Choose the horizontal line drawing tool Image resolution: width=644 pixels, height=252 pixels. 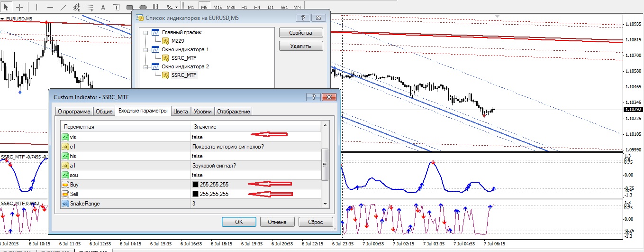coord(50,7)
